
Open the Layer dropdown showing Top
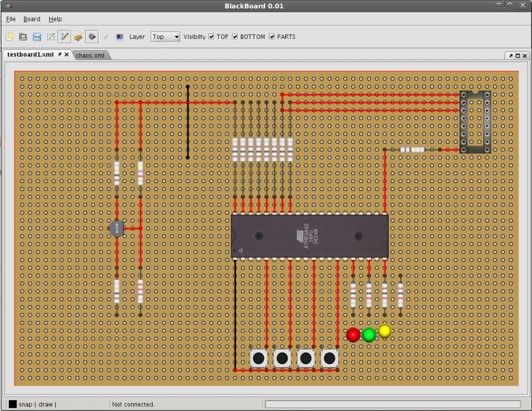pyautogui.click(x=165, y=36)
